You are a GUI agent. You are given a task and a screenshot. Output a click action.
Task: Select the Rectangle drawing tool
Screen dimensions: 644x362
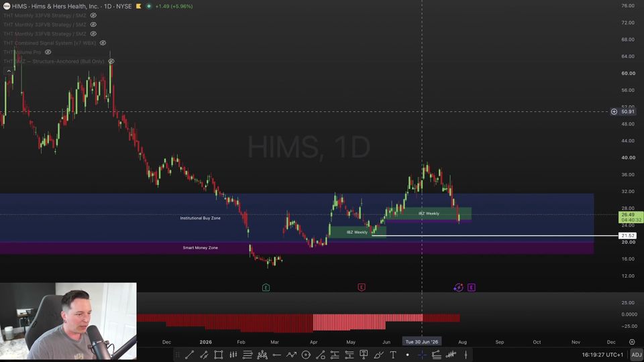219,355
